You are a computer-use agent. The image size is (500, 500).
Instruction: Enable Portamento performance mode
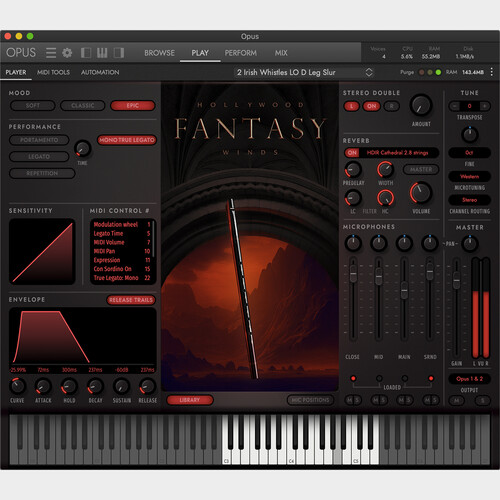click(x=39, y=140)
